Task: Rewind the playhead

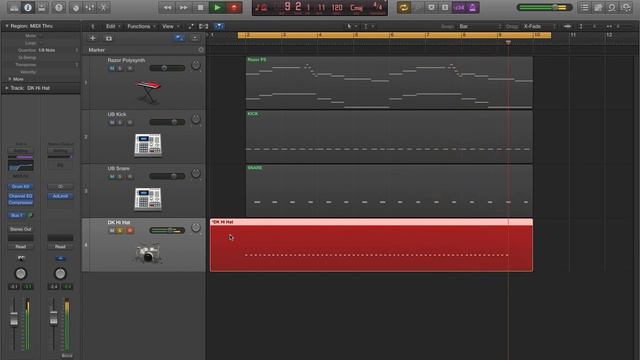Action: click(x=167, y=7)
